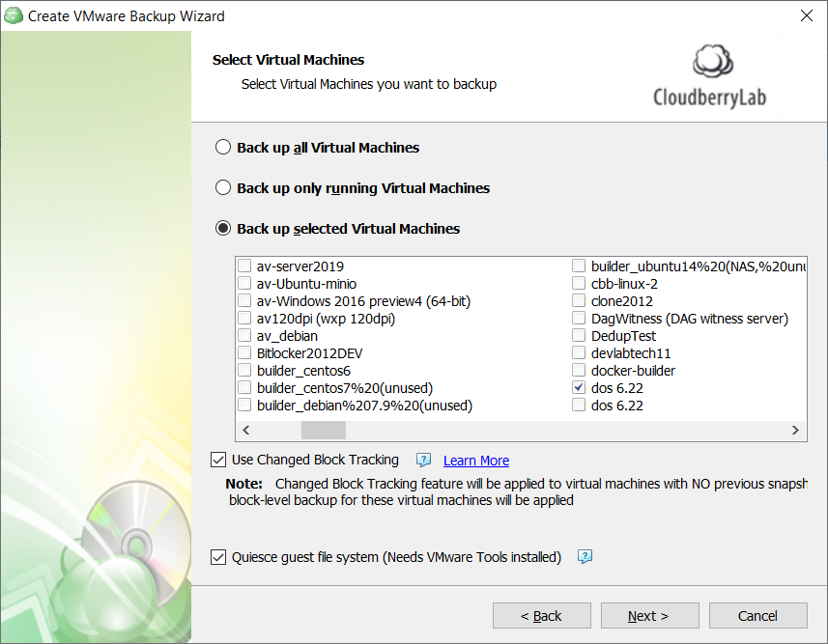Viewport: 828px width, 644px height.
Task: Check the unchecked dos 6.22 checkbox
Action: pyautogui.click(x=579, y=405)
